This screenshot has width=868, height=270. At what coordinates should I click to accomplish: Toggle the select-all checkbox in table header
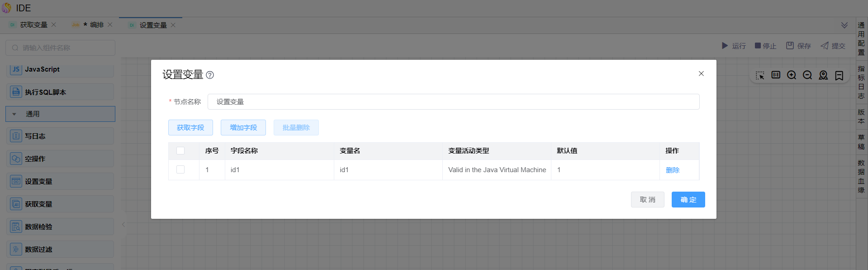tap(180, 151)
